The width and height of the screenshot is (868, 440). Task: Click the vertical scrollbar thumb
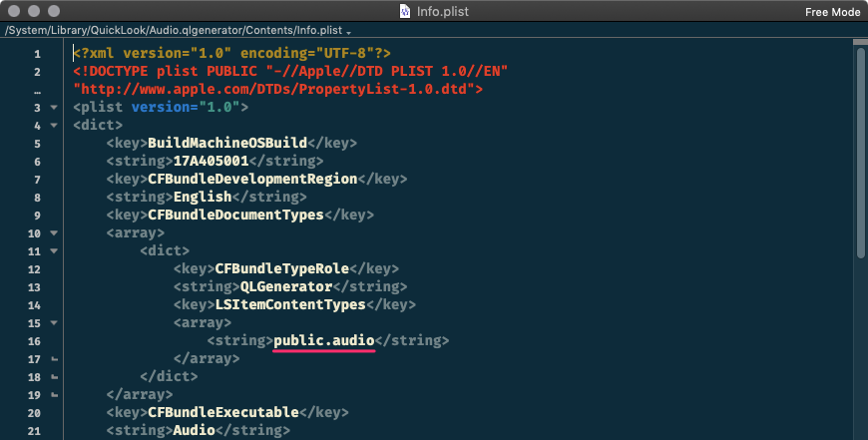coord(859,150)
